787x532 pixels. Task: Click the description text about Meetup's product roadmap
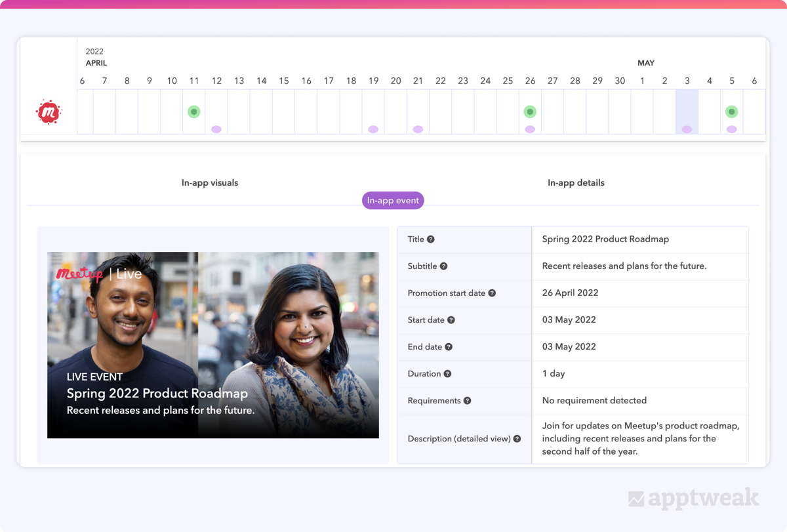[641, 439]
